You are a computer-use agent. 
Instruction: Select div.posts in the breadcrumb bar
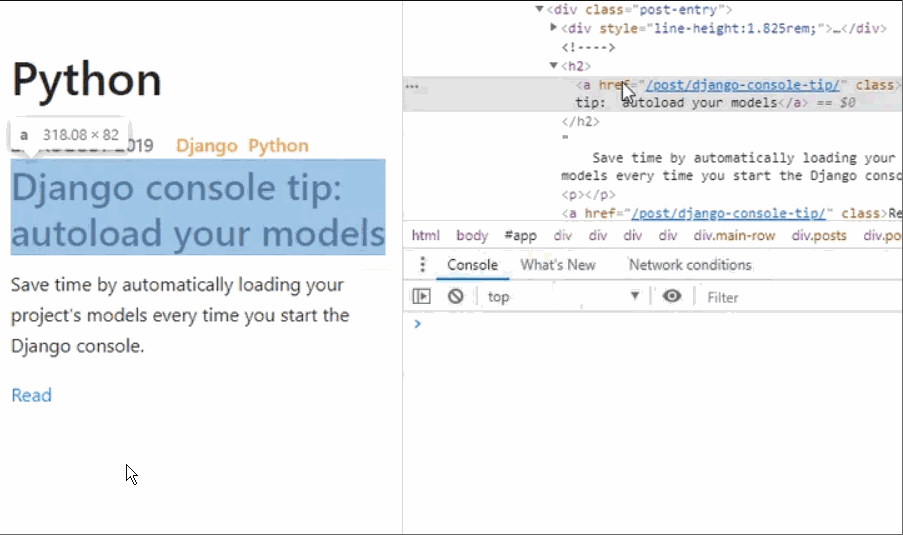pos(819,236)
